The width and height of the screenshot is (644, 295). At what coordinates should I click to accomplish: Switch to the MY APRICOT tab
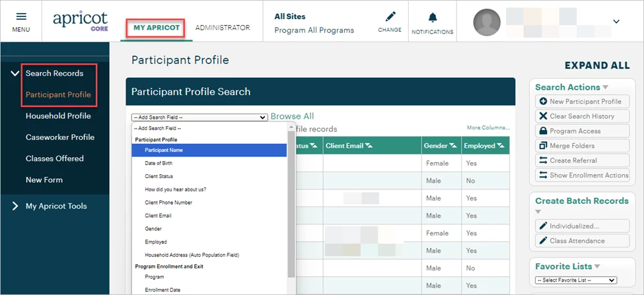pyautogui.click(x=157, y=28)
